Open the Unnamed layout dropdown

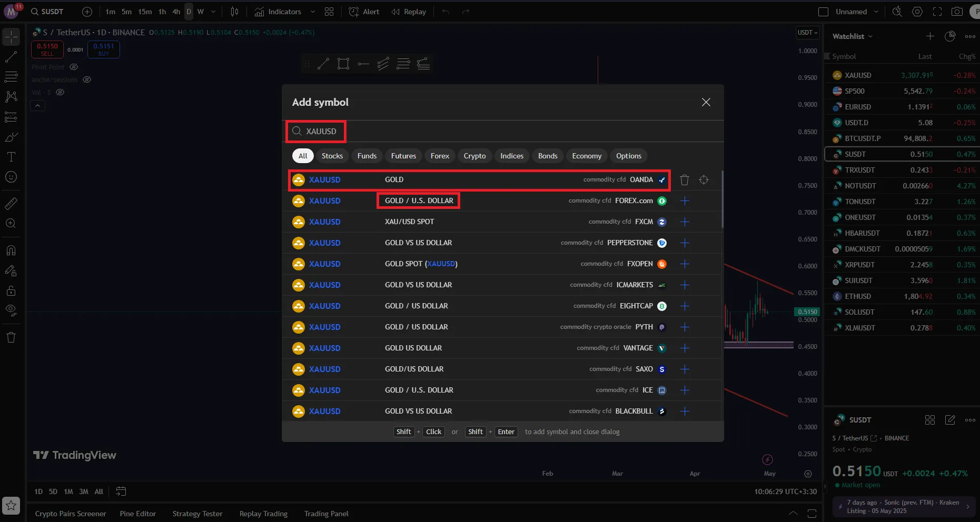[856, 12]
